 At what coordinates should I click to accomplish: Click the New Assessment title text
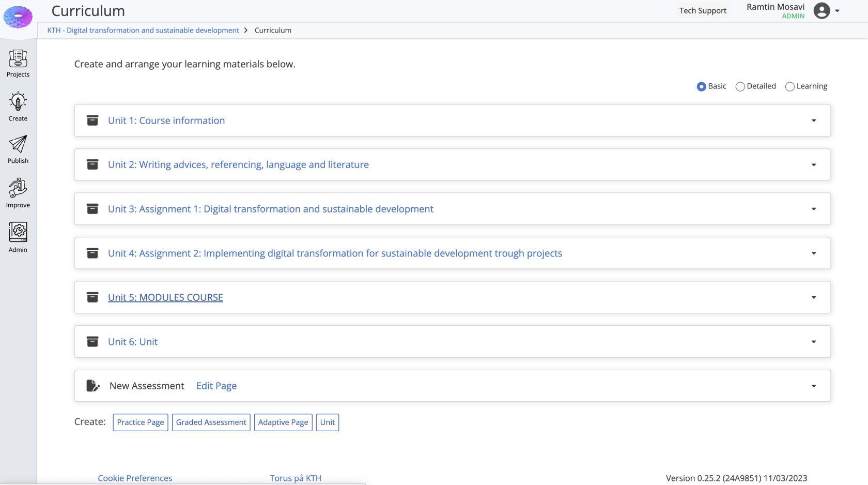(x=147, y=386)
